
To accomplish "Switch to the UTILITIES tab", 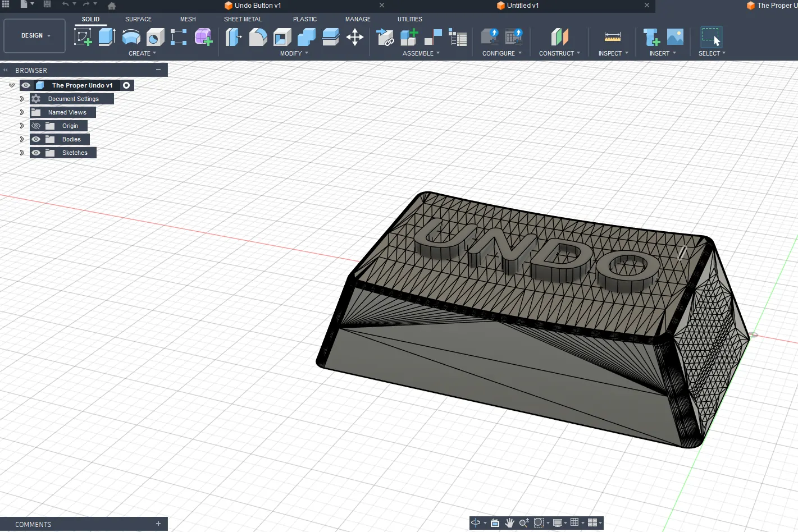I will (410, 19).
